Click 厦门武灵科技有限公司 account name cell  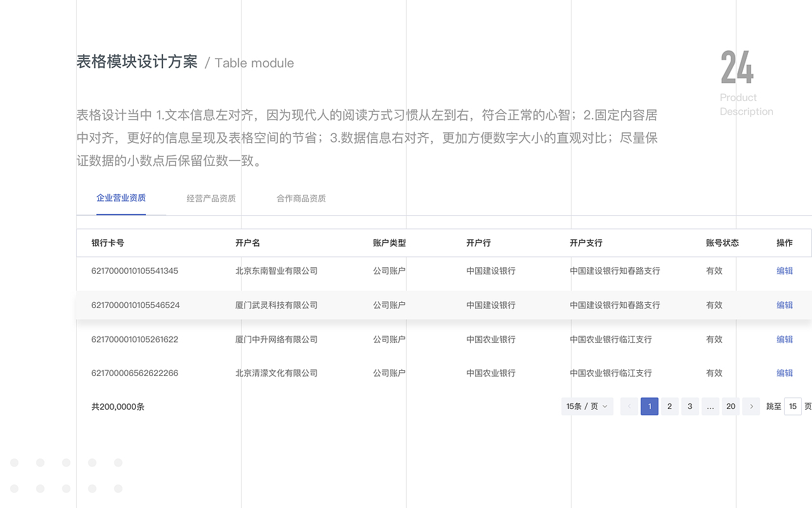[277, 305]
